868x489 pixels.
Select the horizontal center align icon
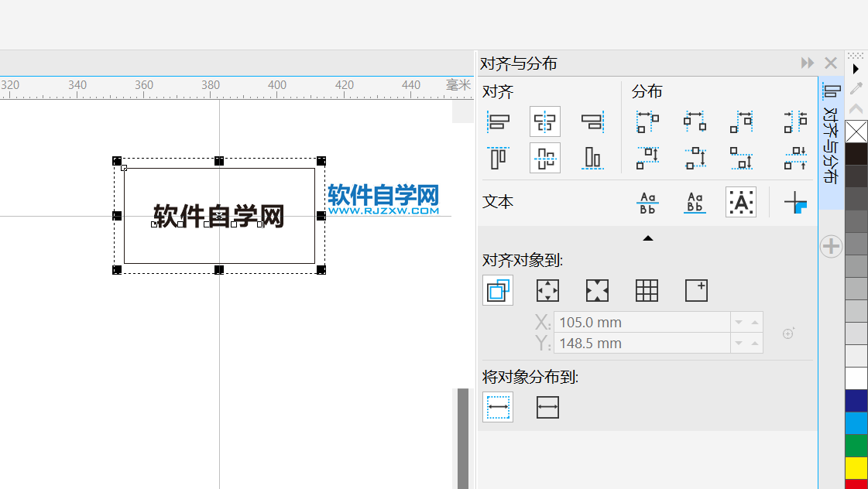[x=544, y=121]
